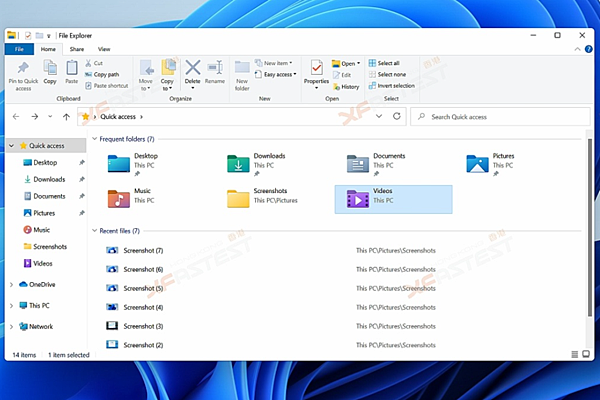Image resolution: width=600 pixels, height=400 pixels.
Task: Click the Edit ribbon command
Action: pyautogui.click(x=342, y=75)
